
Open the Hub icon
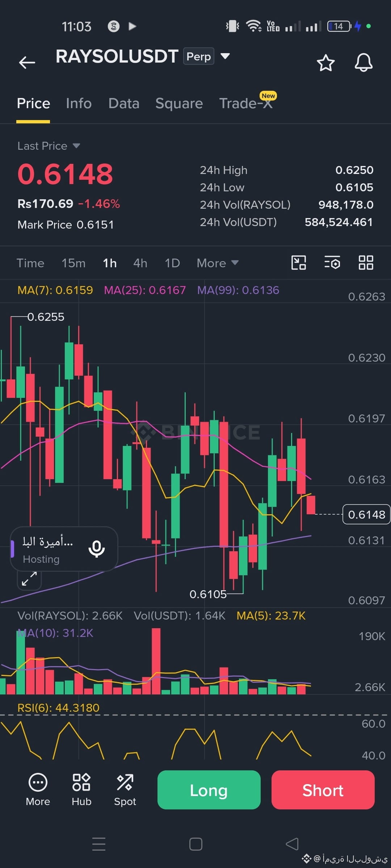(x=81, y=790)
